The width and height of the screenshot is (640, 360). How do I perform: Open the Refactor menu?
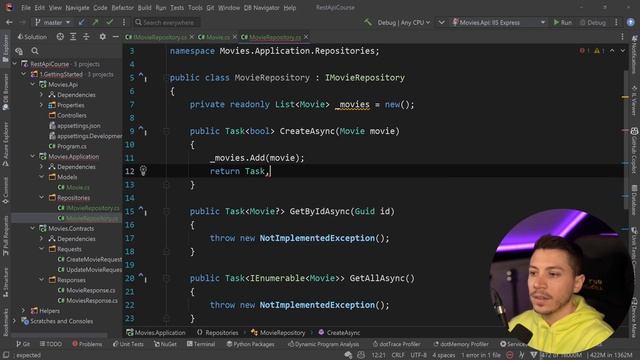(x=122, y=7)
